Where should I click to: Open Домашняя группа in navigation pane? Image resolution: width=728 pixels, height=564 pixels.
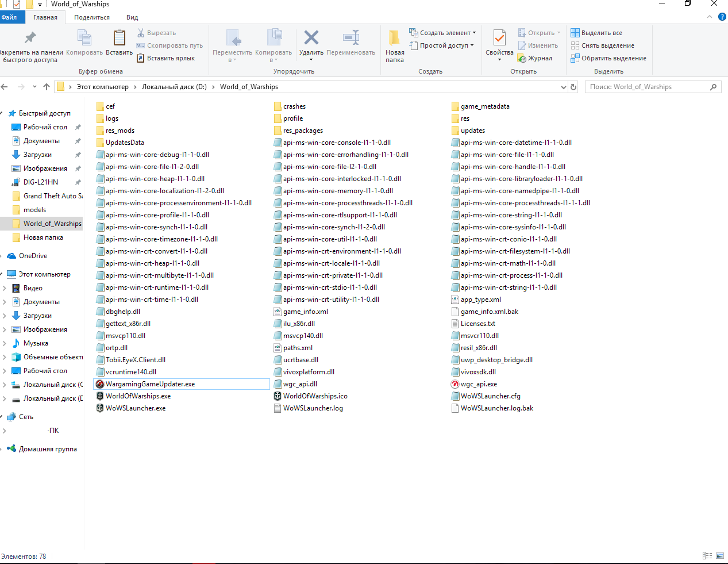[x=48, y=449]
